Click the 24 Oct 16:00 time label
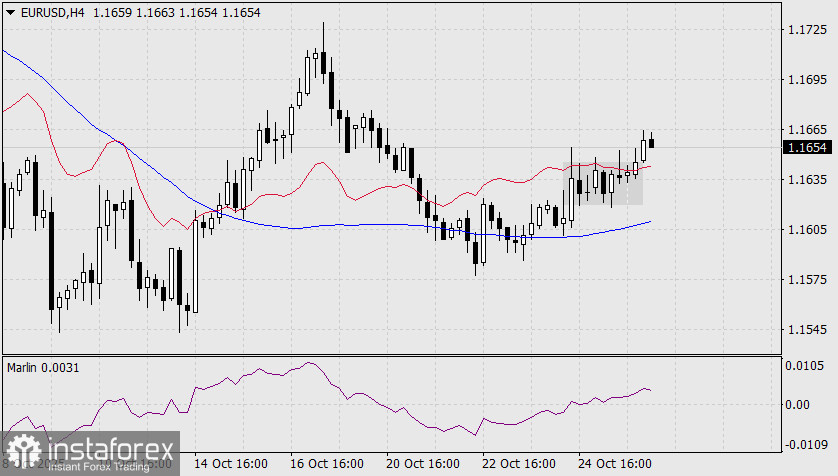The height and width of the screenshot is (476, 838). (x=615, y=463)
